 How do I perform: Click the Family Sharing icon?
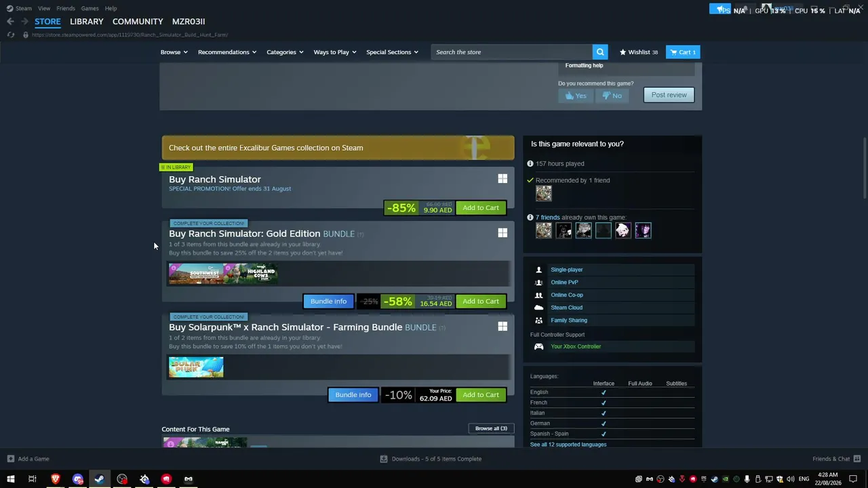click(x=538, y=321)
